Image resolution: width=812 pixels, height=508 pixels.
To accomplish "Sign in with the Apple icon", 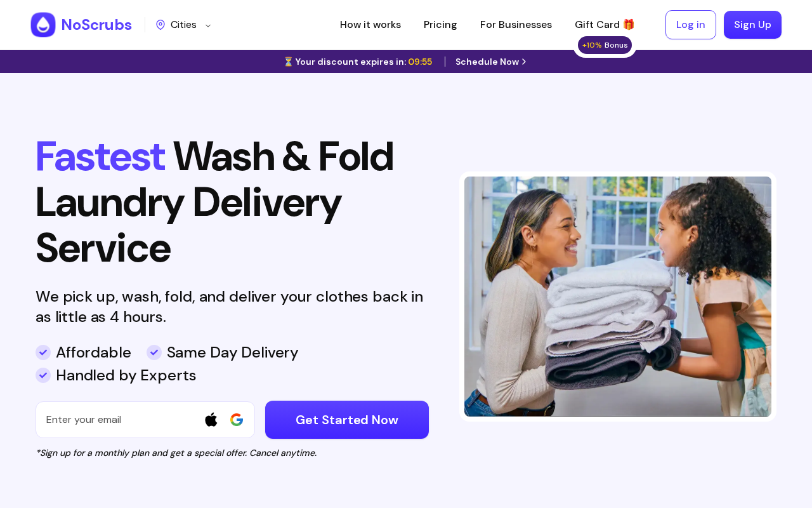I will pyautogui.click(x=211, y=420).
